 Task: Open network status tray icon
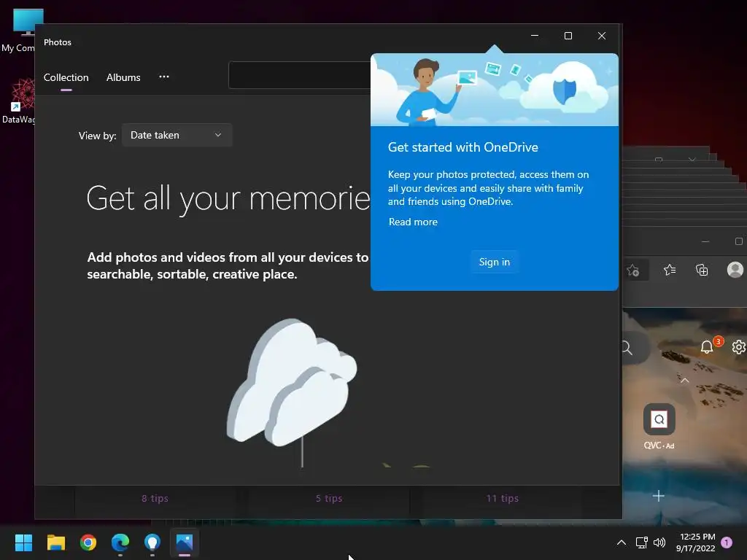pyautogui.click(x=641, y=542)
